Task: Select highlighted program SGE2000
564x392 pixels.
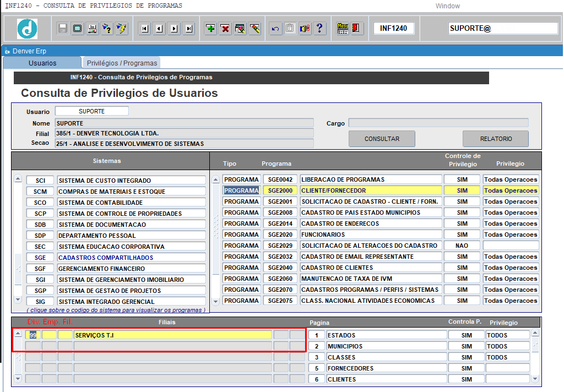Action: coord(280,190)
